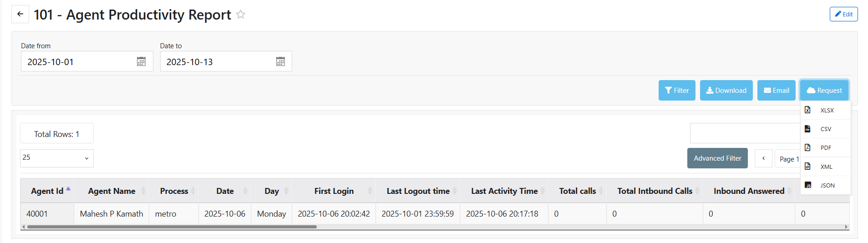This screenshot has width=868, height=243.
Task: Click the Filter button
Action: point(676,90)
